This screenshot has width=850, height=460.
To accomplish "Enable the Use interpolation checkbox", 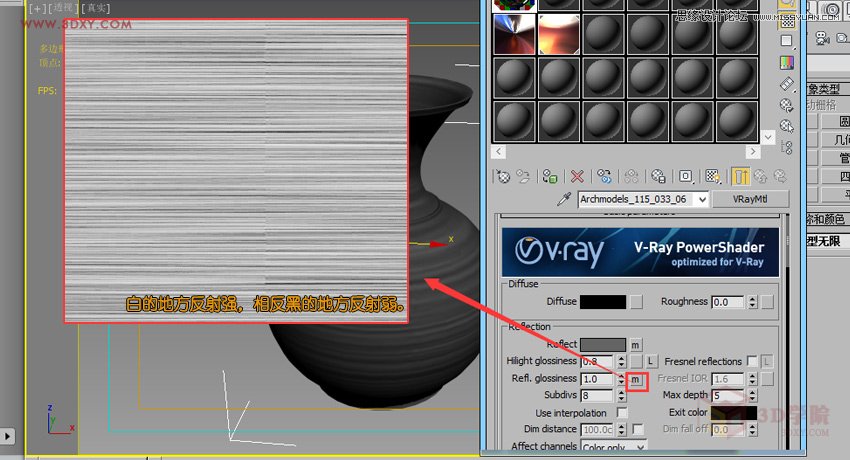I will (x=622, y=413).
